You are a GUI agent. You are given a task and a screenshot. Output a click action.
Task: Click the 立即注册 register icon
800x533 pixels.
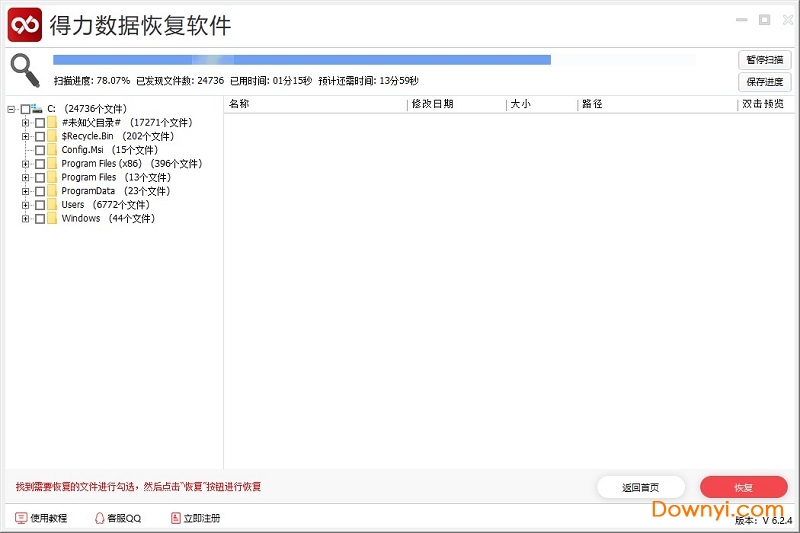tap(175, 518)
